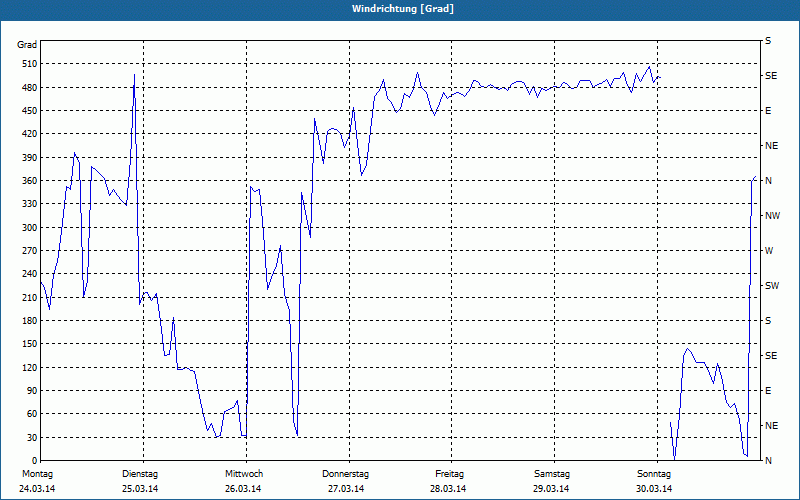Click the y-axis value 90

pyautogui.click(x=32, y=391)
